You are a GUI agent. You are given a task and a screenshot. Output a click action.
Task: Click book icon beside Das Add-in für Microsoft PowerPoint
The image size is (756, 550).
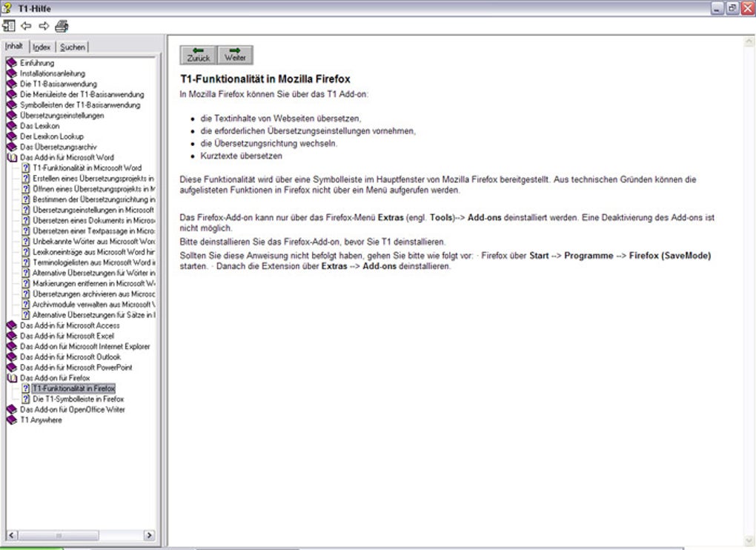[12, 368]
